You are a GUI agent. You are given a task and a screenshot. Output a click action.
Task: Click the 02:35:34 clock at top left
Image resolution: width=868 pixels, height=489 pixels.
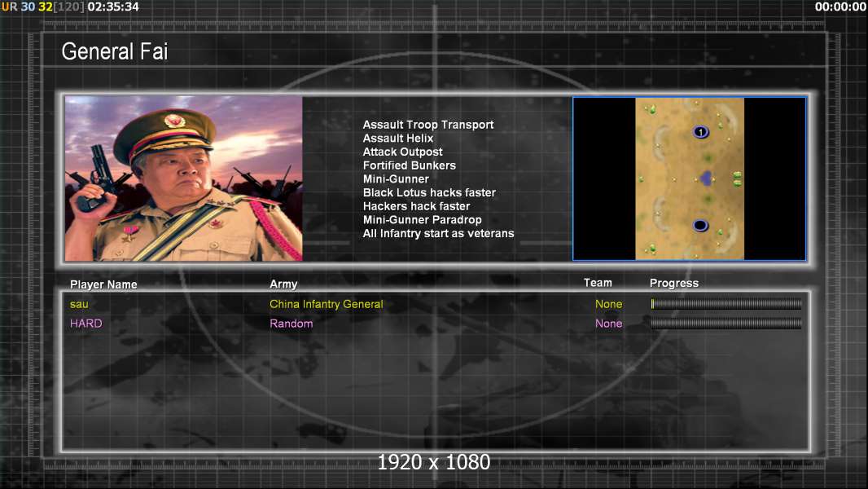(113, 7)
